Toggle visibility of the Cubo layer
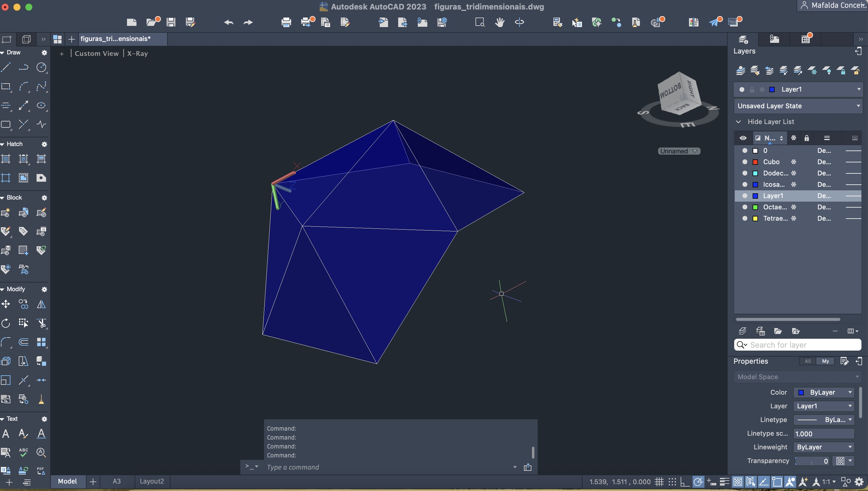The image size is (868, 491). [745, 162]
